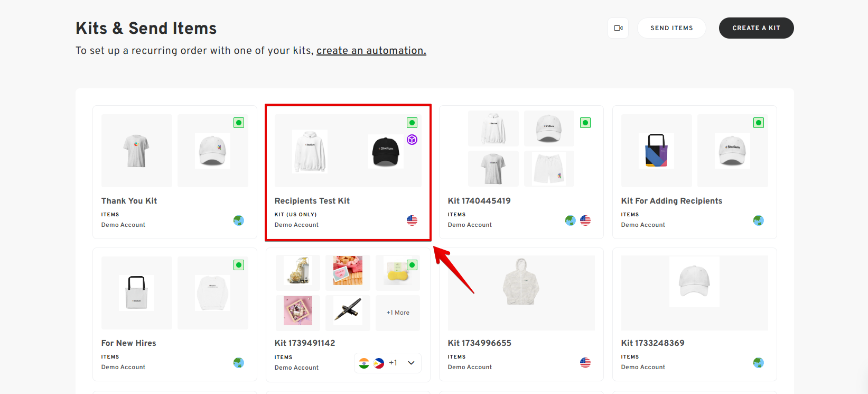Click the globe icon on Thank You Kit
Viewport: 868px width, 394px height.
click(239, 221)
